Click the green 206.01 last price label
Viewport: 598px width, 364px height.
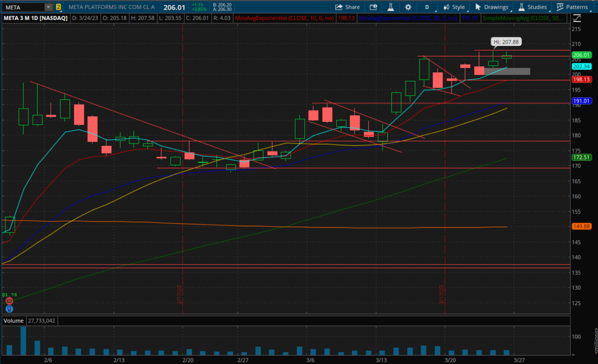point(581,55)
